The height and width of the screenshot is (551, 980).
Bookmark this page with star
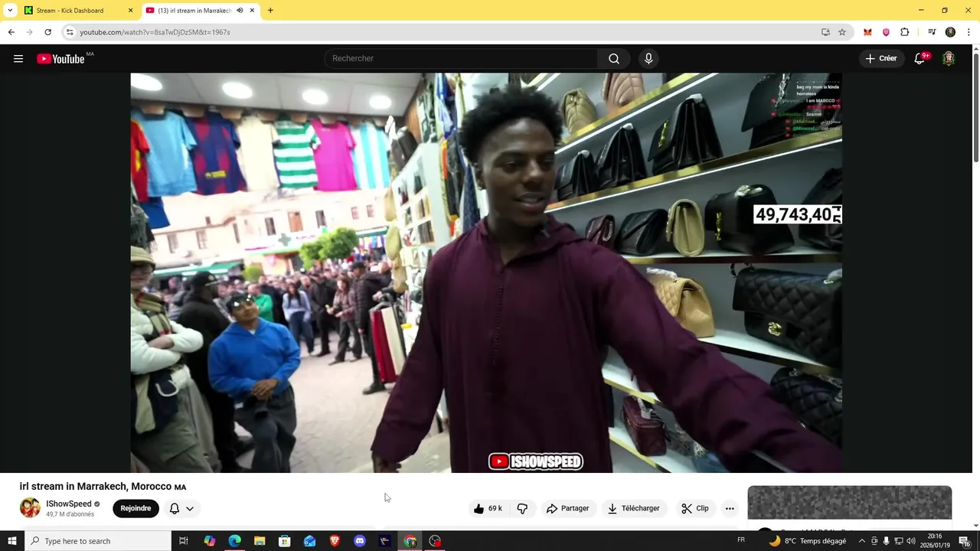tap(842, 32)
